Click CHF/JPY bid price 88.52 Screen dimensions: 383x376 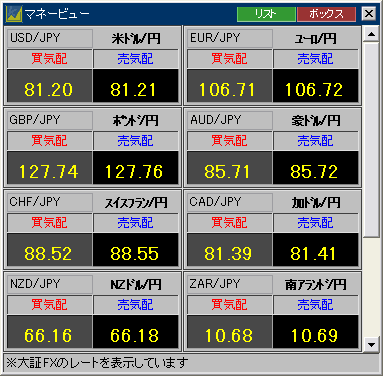coord(49,250)
